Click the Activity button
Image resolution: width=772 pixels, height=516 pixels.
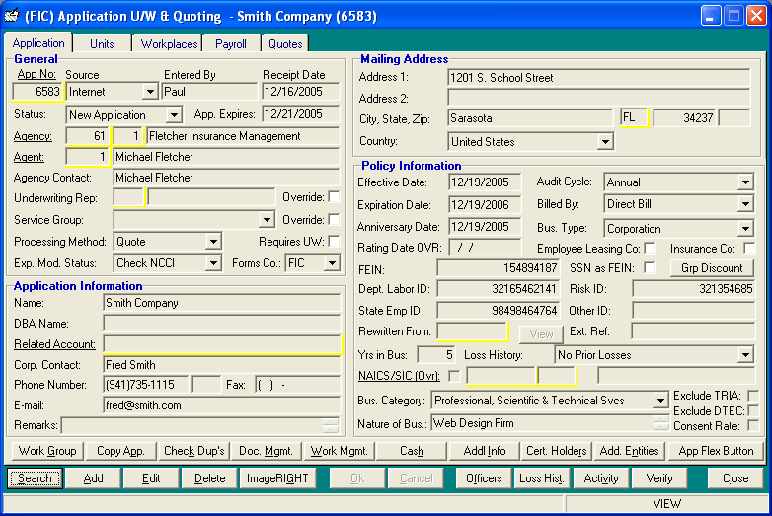[x=600, y=478]
